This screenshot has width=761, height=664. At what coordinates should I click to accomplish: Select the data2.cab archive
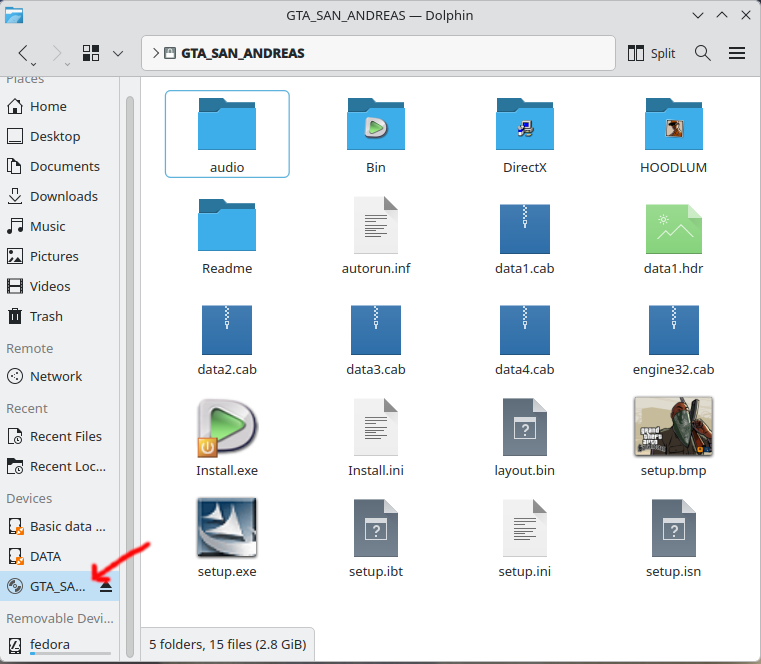click(227, 330)
